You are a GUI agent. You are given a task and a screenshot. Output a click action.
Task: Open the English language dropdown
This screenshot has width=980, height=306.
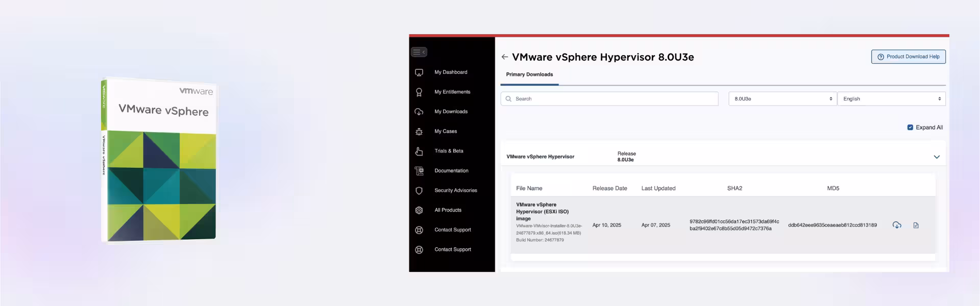point(891,99)
